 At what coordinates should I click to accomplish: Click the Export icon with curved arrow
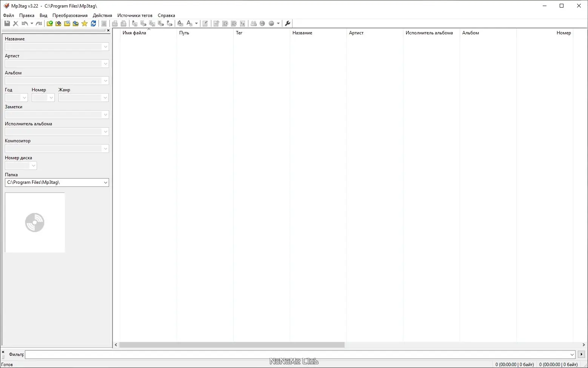216,23
